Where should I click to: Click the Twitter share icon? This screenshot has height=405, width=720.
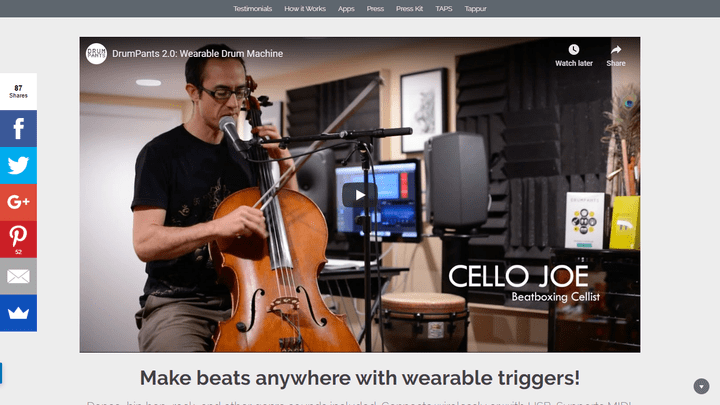click(x=18, y=165)
